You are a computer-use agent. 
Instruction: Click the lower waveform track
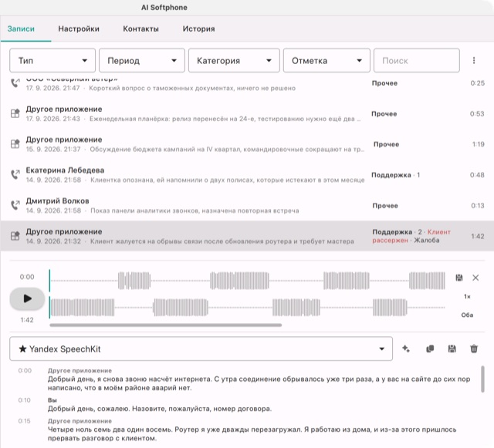coord(247,307)
